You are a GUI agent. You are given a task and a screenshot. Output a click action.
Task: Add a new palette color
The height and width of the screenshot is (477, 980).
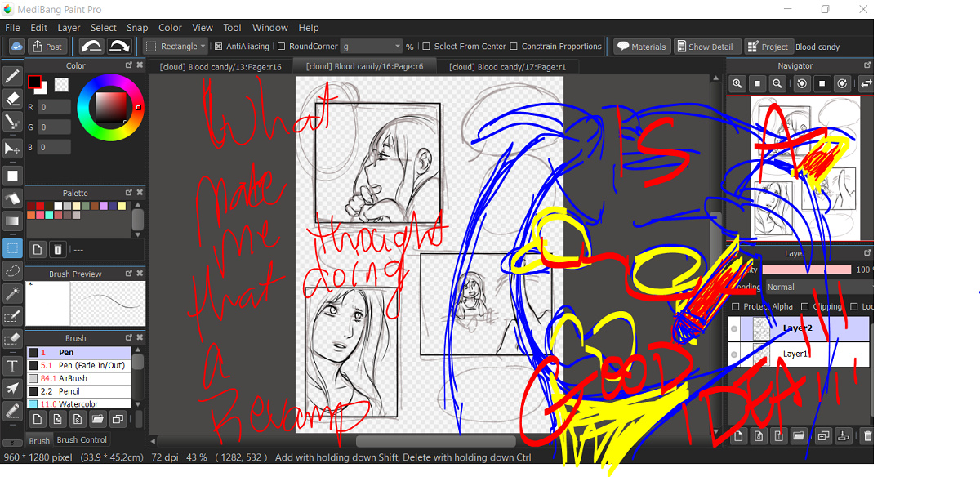pos(37,249)
